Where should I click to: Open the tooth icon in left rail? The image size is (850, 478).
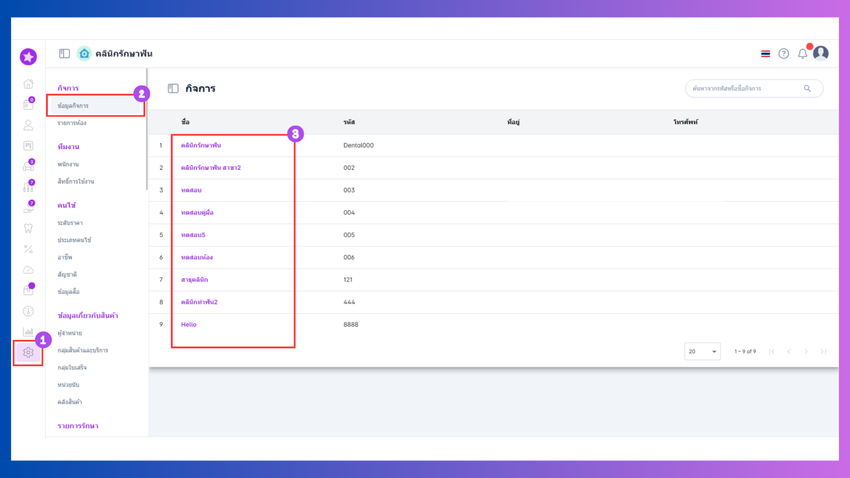pyautogui.click(x=28, y=228)
